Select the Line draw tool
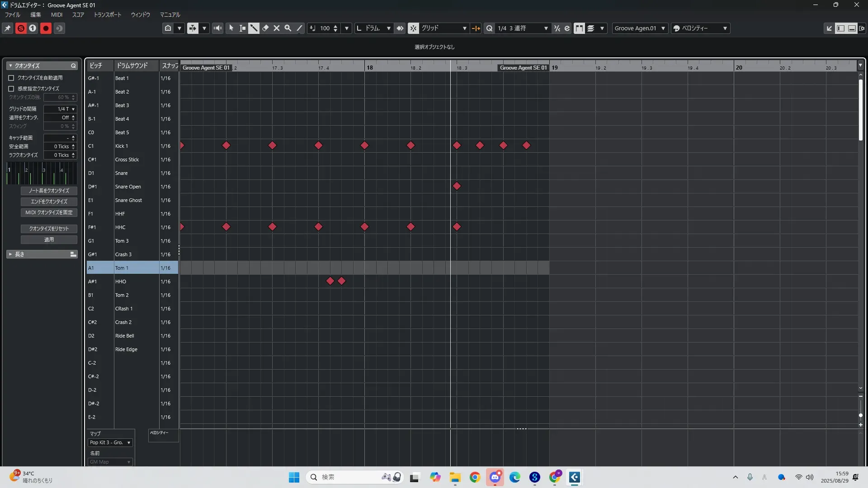 [299, 28]
